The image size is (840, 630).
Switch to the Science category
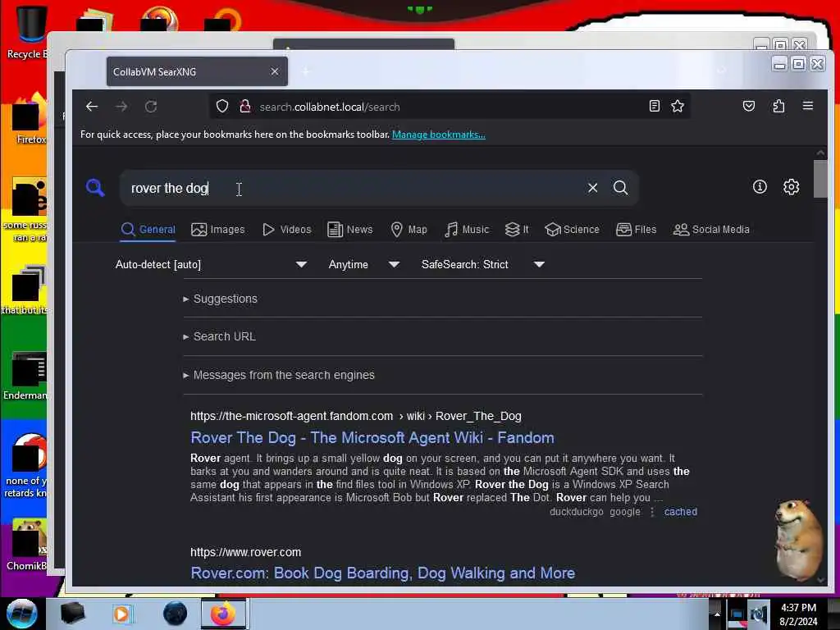[x=572, y=230]
